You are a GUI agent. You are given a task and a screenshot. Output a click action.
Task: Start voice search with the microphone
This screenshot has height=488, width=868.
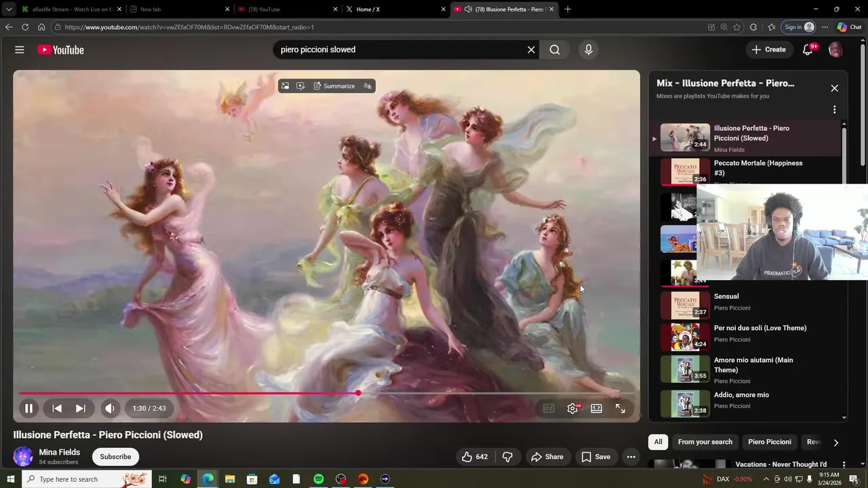pyautogui.click(x=588, y=49)
